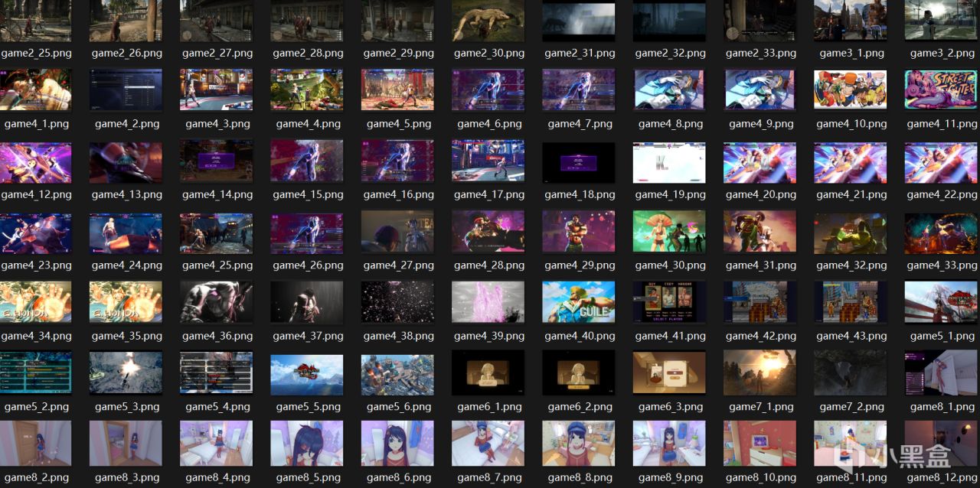Select the game4_19.png white thumbnail
The height and width of the screenshot is (488, 980).
click(669, 162)
